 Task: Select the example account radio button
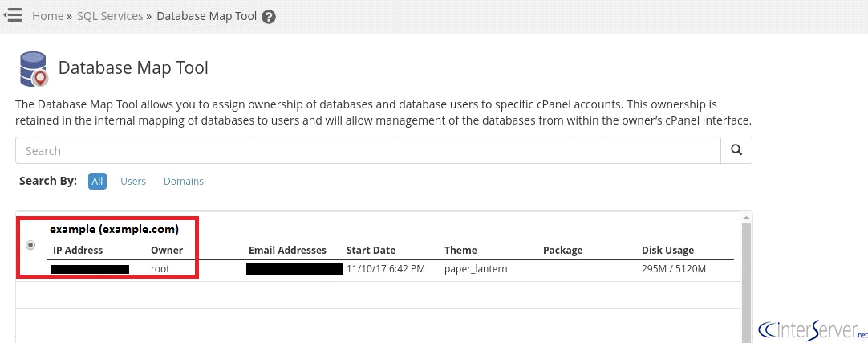click(x=30, y=244)
